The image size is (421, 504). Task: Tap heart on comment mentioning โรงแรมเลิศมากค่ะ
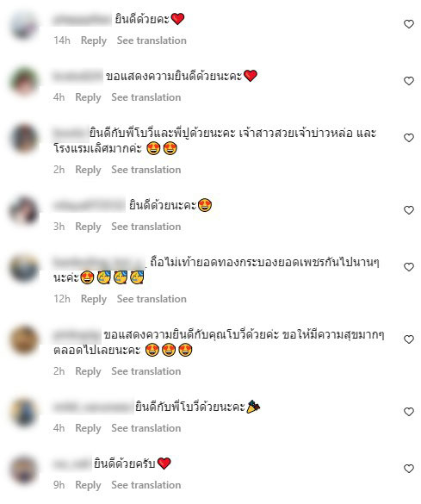[408, 138]
